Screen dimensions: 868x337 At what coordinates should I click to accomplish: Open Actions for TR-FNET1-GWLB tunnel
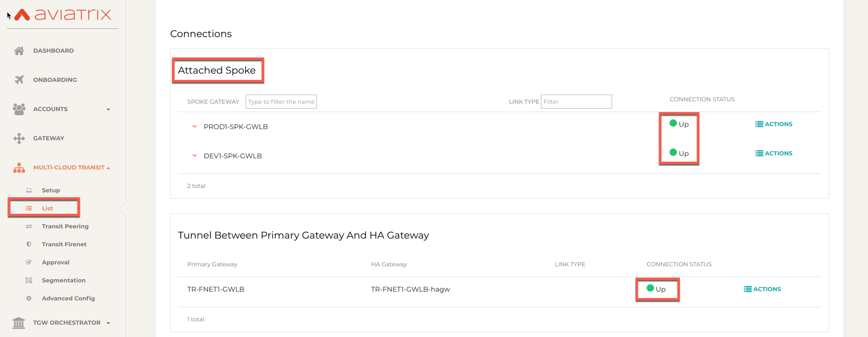pyautogui.click(x=762, y=289)
